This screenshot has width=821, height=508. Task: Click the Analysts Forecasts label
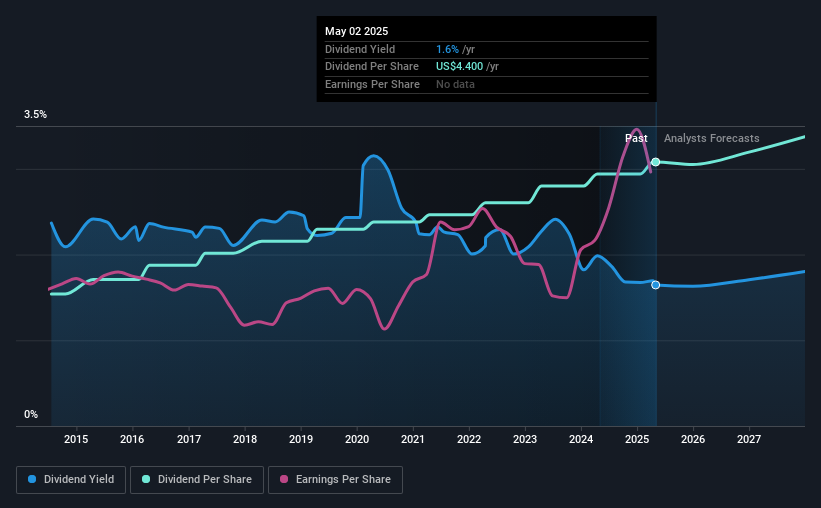[x=712, y=138]
